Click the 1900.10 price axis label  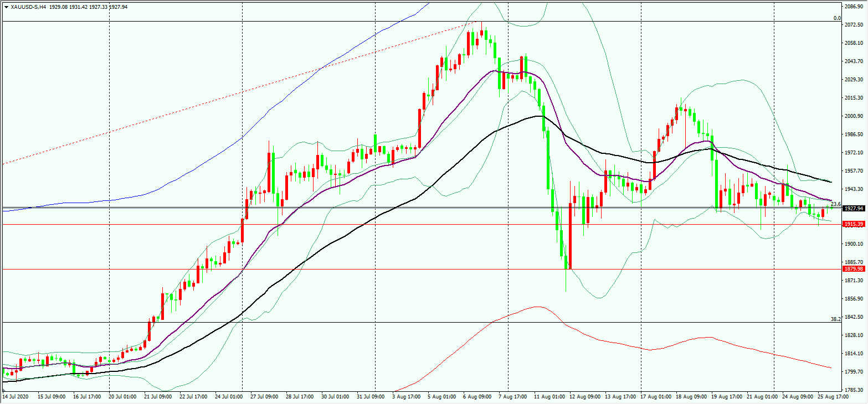click(x=854, y=244)
